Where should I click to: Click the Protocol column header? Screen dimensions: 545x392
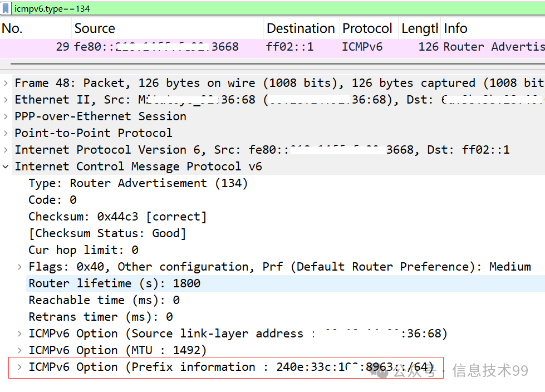[367, 28]
